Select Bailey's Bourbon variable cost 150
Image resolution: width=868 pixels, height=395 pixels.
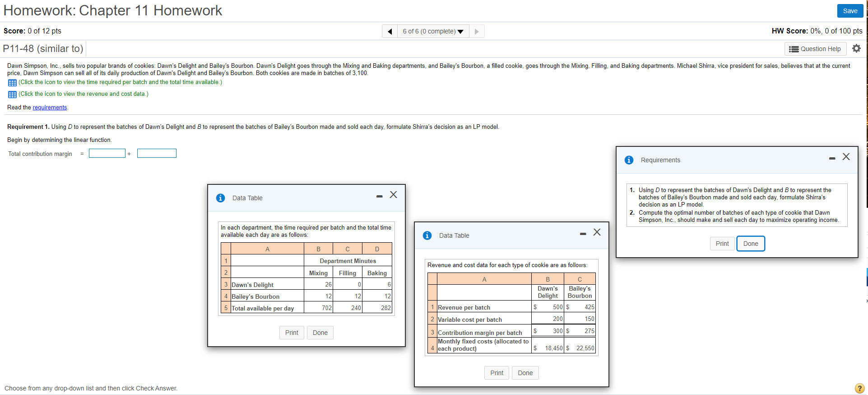tap(589, 319)
